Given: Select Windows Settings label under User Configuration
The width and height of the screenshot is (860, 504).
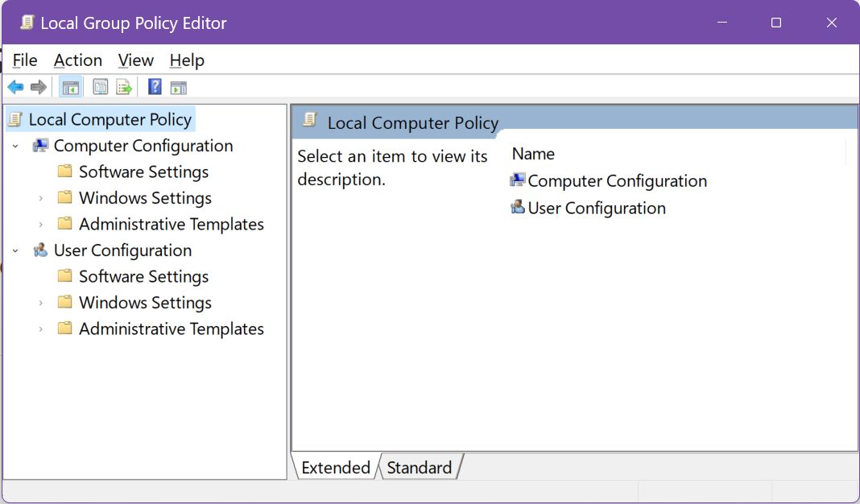Looking at the screenshot, I should [145, 303].
